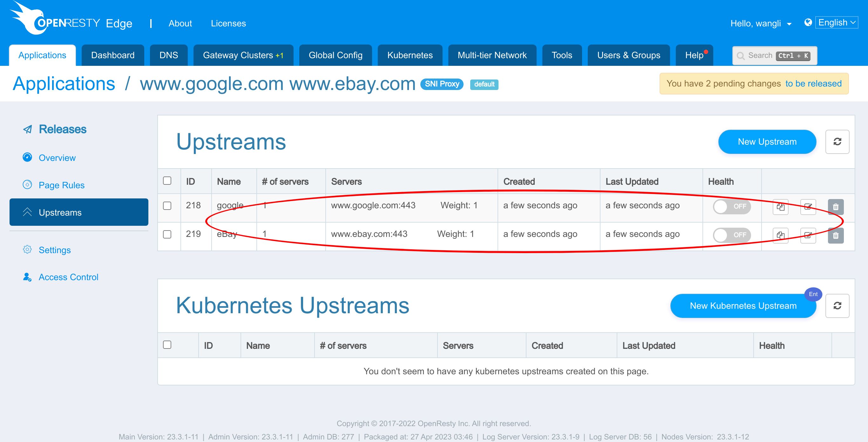Image resolution: width=868 pixels, height=442 pixels.
Task: Open the Help tab
Action: 695,55
